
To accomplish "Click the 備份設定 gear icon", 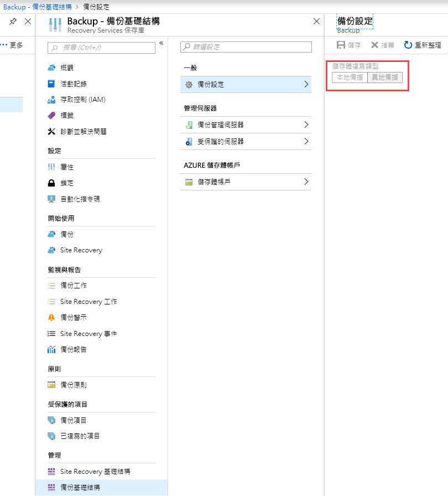I will click(189, 85).
